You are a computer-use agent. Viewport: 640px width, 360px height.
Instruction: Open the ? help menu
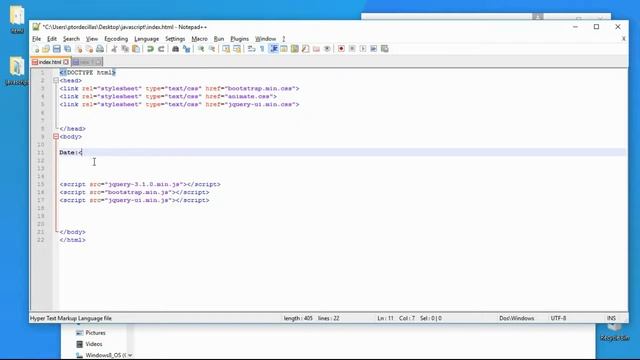[284, 39]
